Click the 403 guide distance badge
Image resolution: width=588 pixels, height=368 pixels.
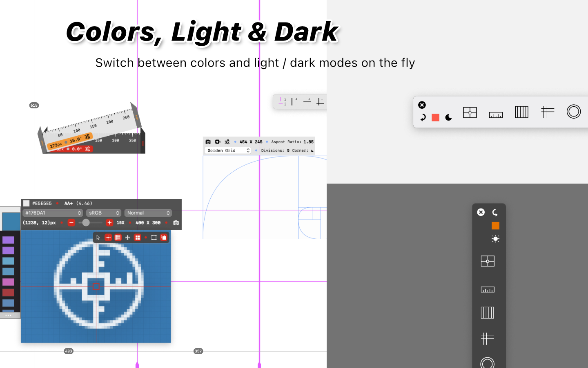click(69, 351)
